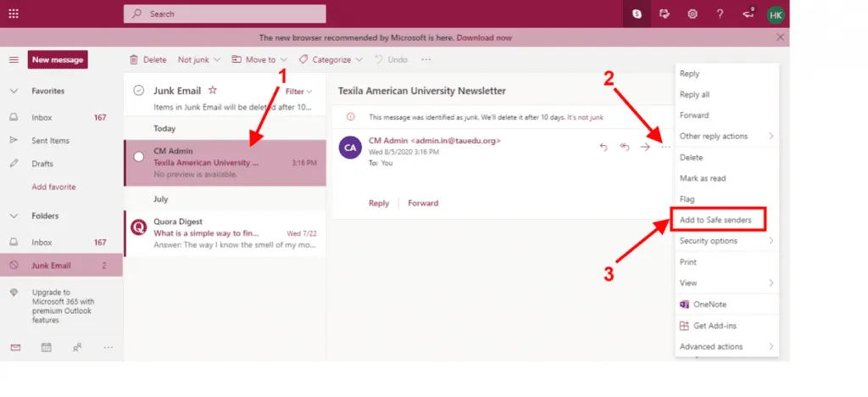This screenshot has width=868, height=397.
Task: Open the Move to dropdown
Action: (x=259, y=59)
